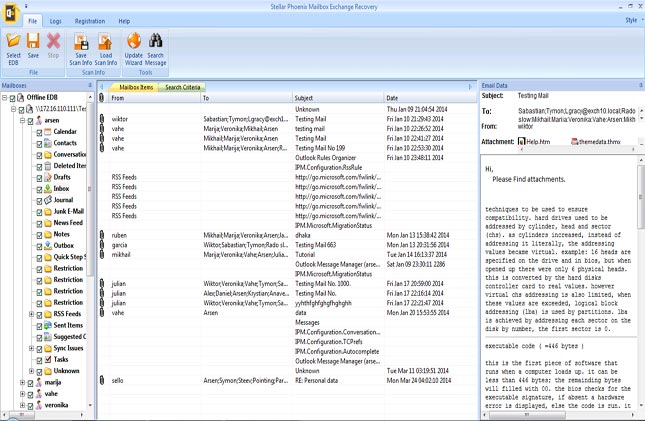This screenshot has height=421, width=645.
Task: Click attachment paperclip on wiktor row
Action: pos(102,119)
